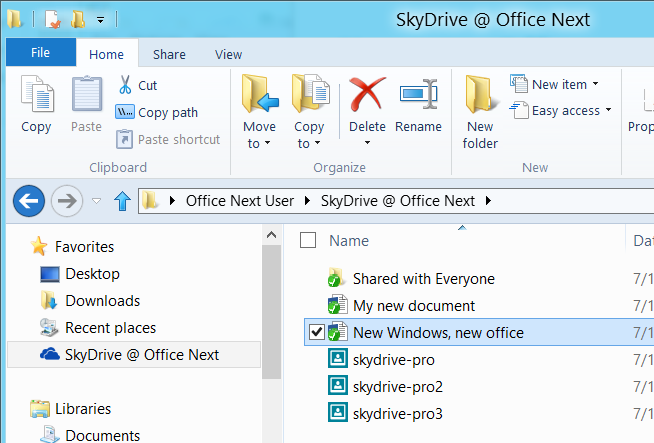The image size is (654, 443).
Task: Click the Properties button at ribbon edge
Action: [641, 108]
